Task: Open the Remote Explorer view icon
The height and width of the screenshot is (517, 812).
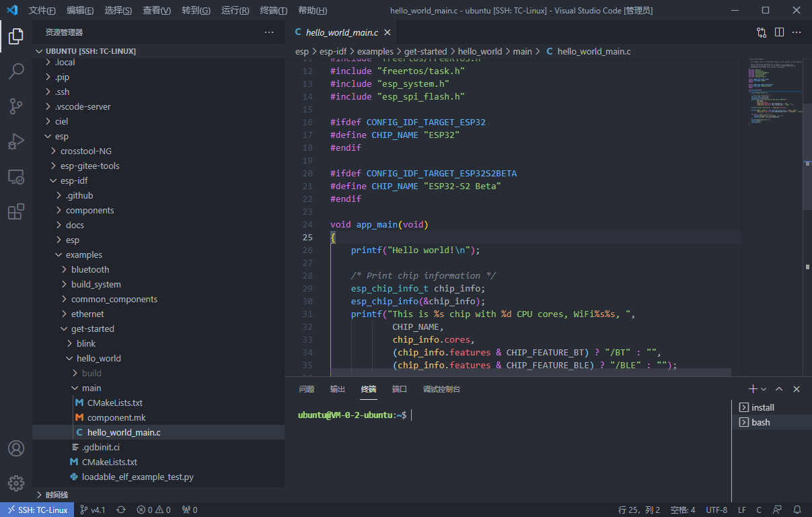Action: click(16, 176)
